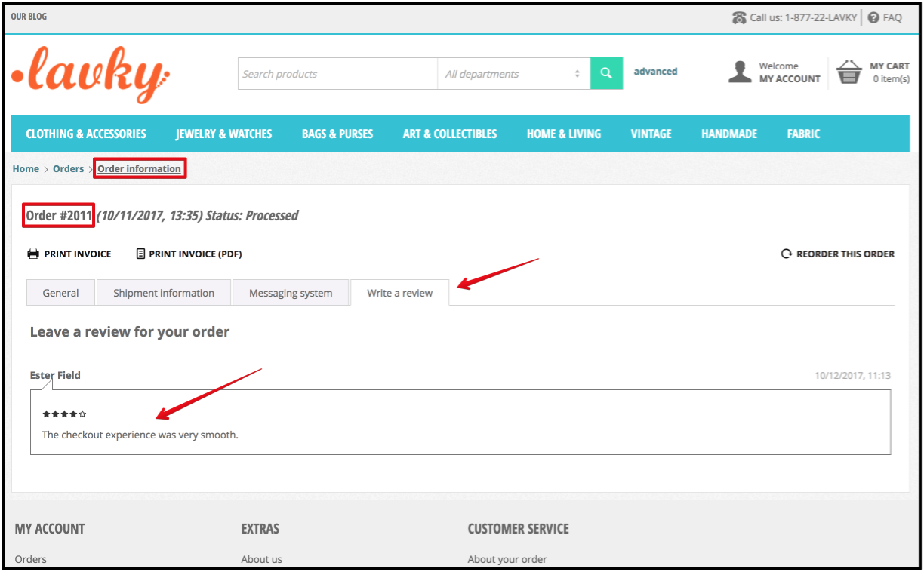Open the VINTAGE category menu
Screen dimensions: 924x572
pos(651,134)
